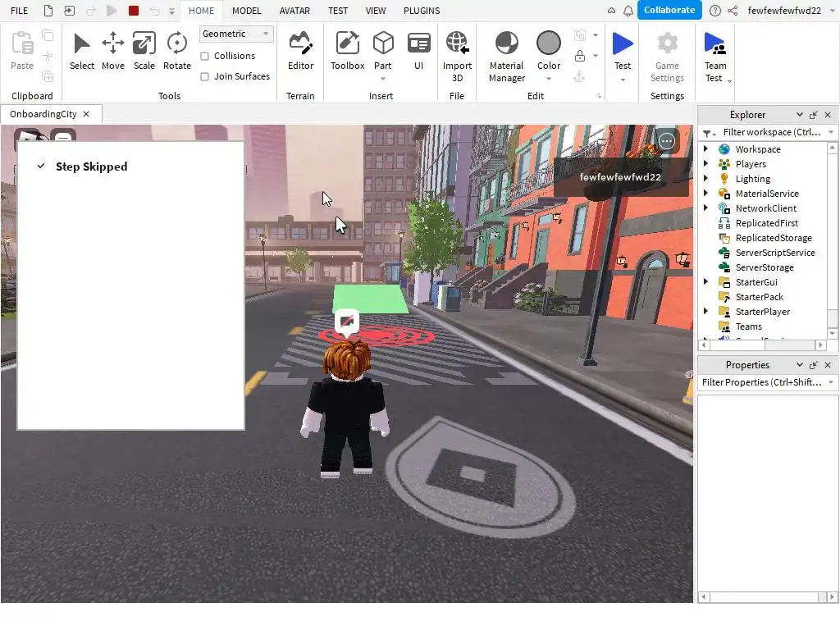
Task: Select the Select tool
Action: 82,52
